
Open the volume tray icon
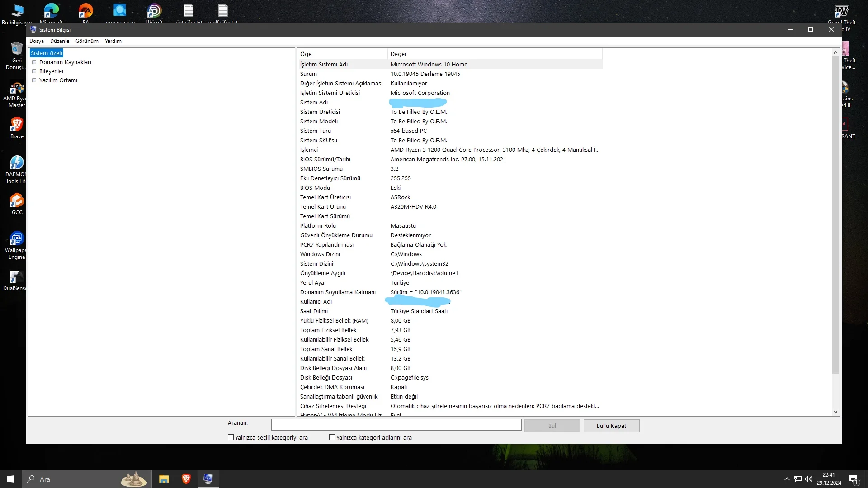coord(809,479)
